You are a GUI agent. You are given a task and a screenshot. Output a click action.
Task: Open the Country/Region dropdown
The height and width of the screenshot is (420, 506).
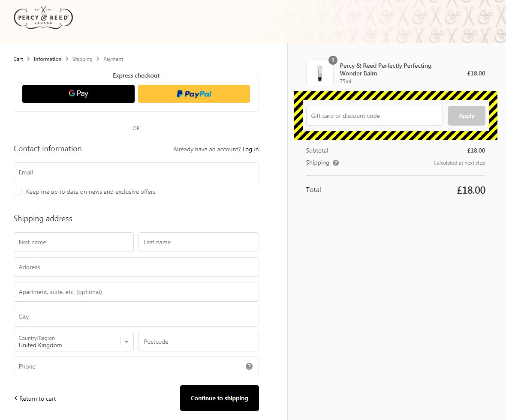pos(74,342)
